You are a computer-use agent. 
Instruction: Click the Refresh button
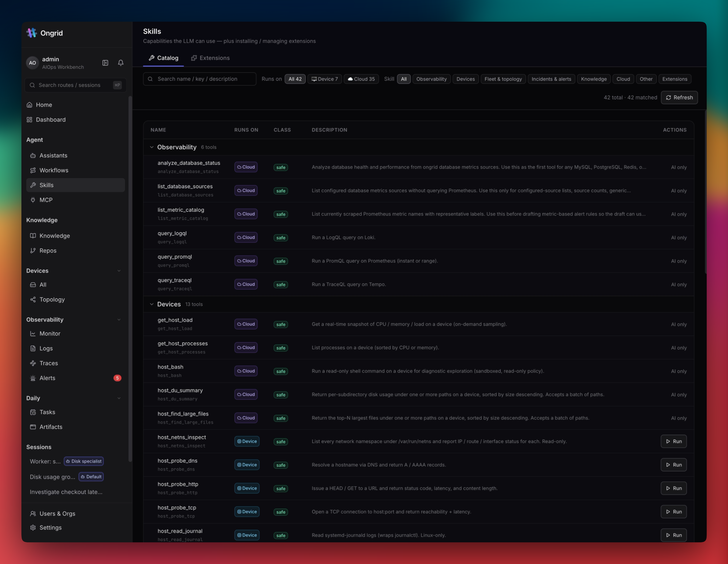(679, 97)
